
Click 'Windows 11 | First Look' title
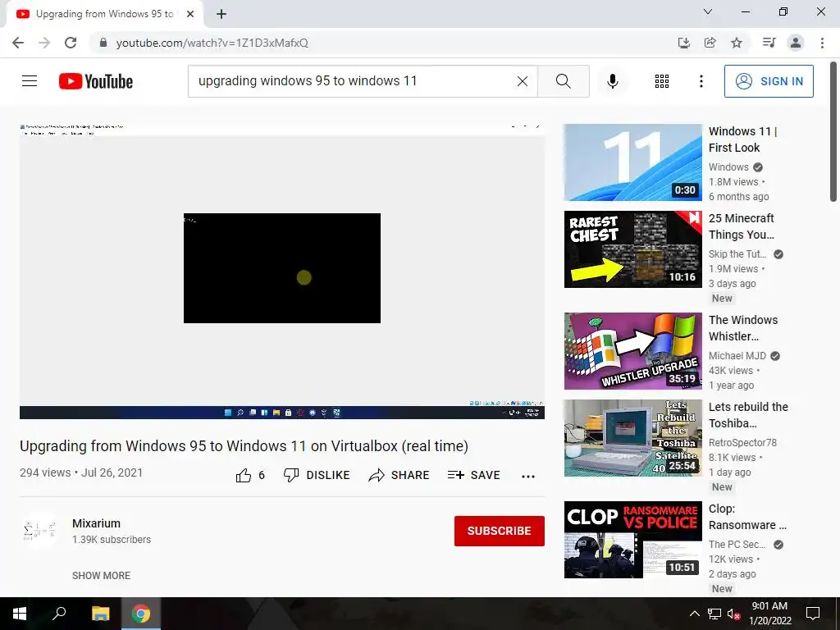pyautogui.click(x=742, y=139)
